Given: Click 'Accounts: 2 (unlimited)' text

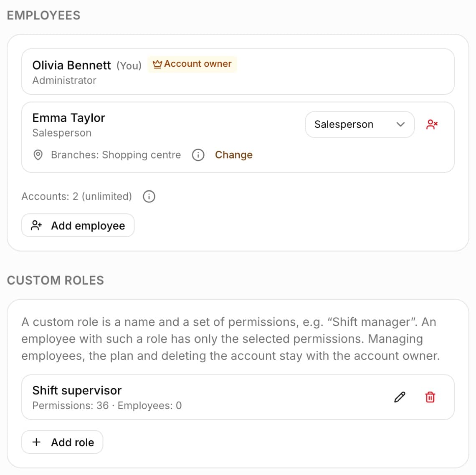Looking at the screenshot, I should 76,196.
